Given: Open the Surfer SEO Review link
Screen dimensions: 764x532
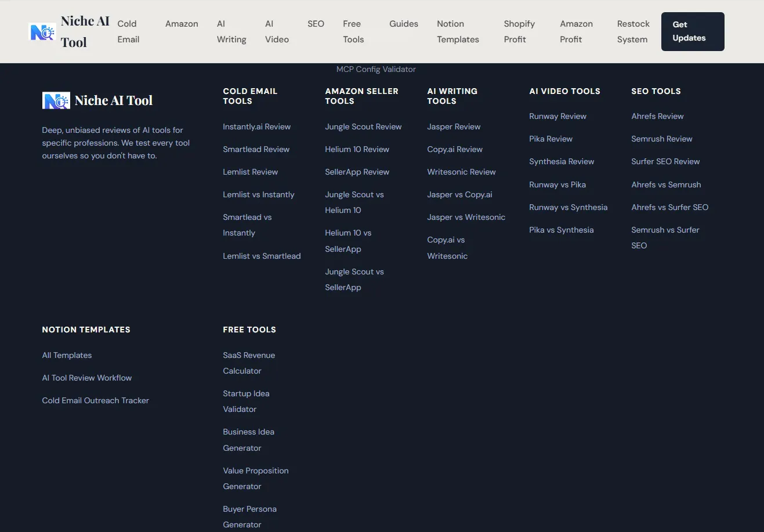Looking at the screenshot, I should 665,161.
